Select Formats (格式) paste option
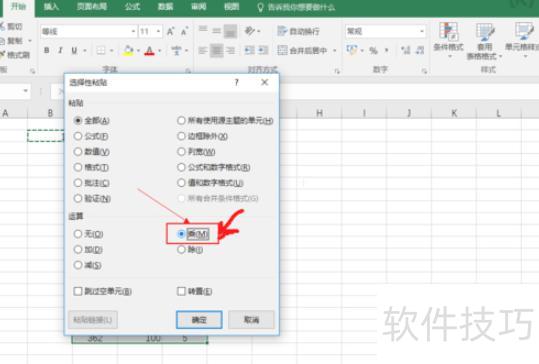539x364 pixels. [x=78, y=167]
